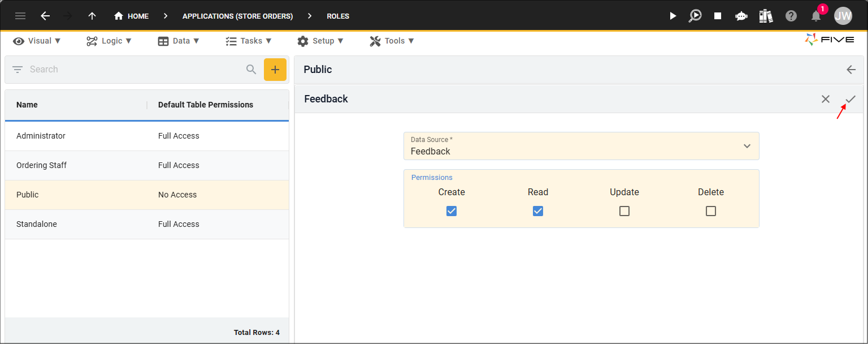This screenshot has width=868, height=344.
Task: Click the search magnifier icon
Action: coord(251,70)
